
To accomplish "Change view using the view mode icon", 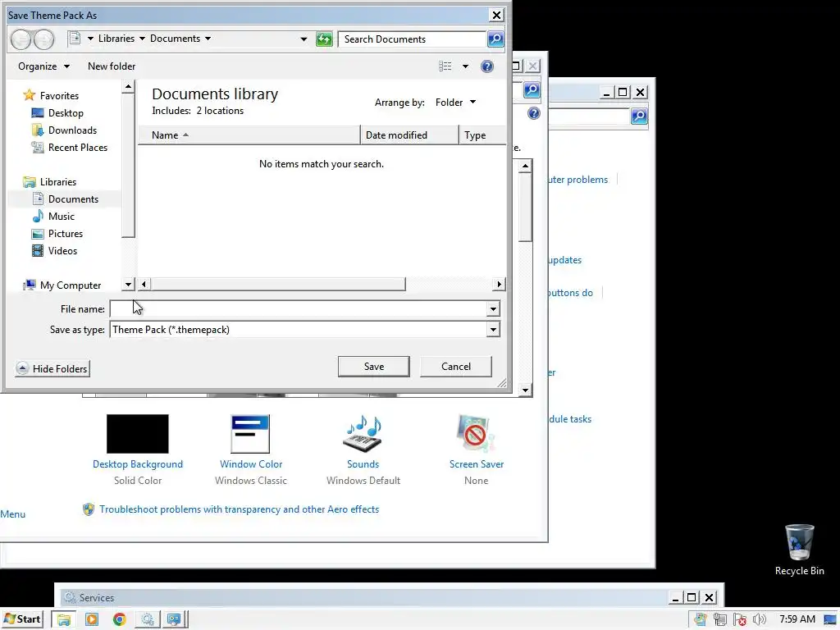I will (x=445, y=66).
